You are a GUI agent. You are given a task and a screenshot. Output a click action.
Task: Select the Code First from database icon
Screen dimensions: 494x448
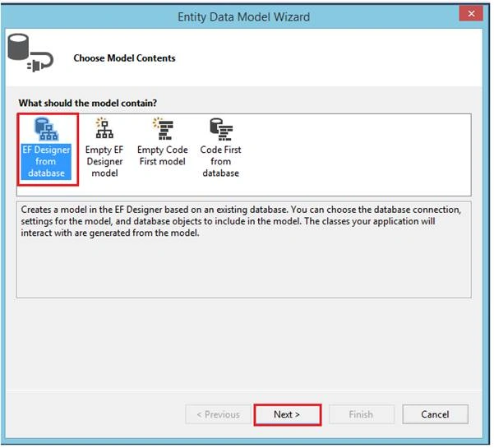[x=221, y=129]
